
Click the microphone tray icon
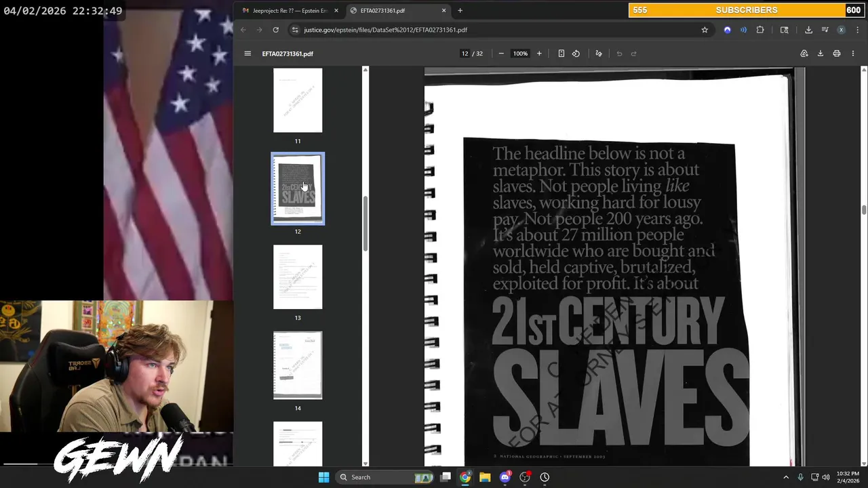pyautogui.click(x=800, y=477)
